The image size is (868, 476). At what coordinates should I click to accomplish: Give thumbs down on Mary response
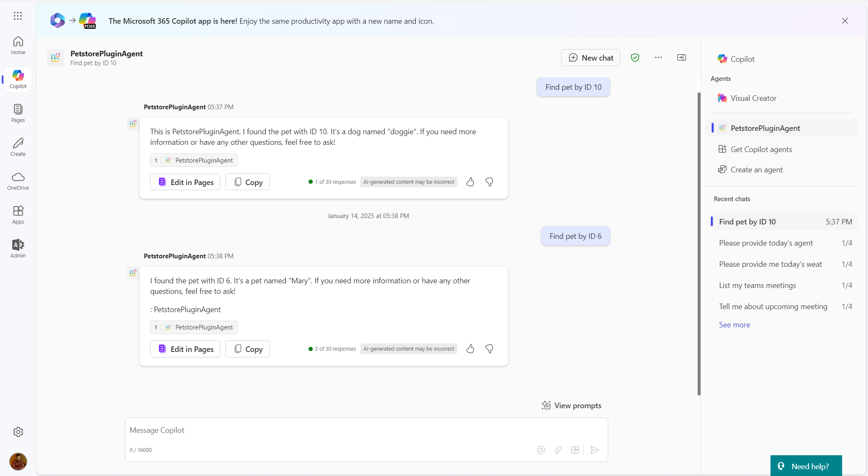(x=490, y=349)
